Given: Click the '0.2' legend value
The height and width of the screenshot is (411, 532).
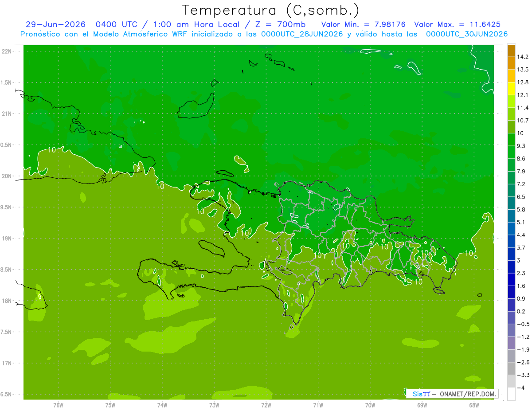Looking at the screenshot, I should click(x=521, y=311).
